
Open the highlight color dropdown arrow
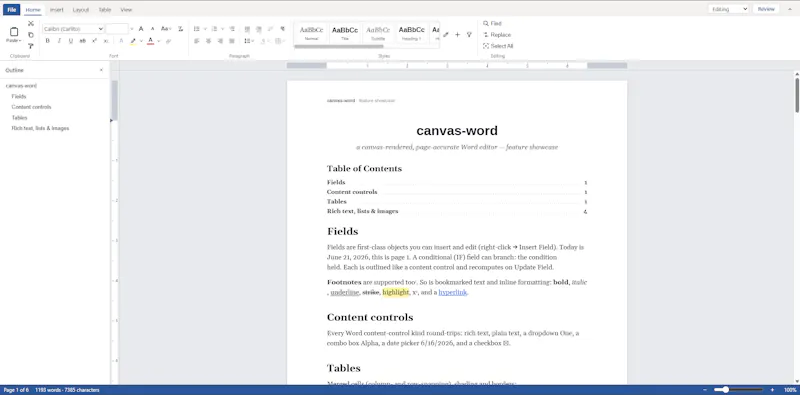141,41
